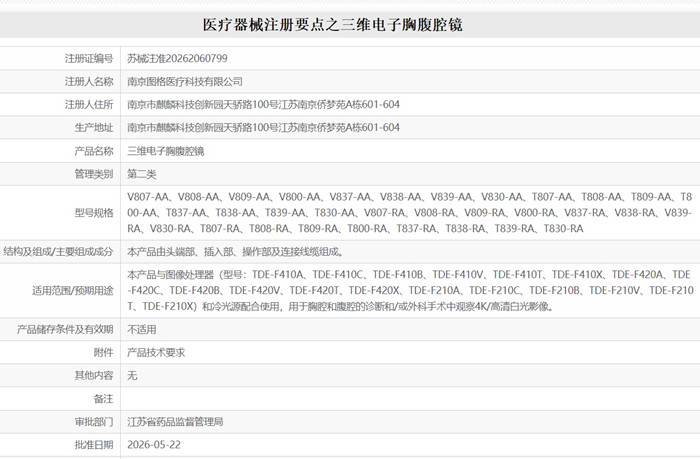The width and height of the screenshot is (700, 459).
Task: Click the 批准日期 label cell
Action: click(94, 445)
